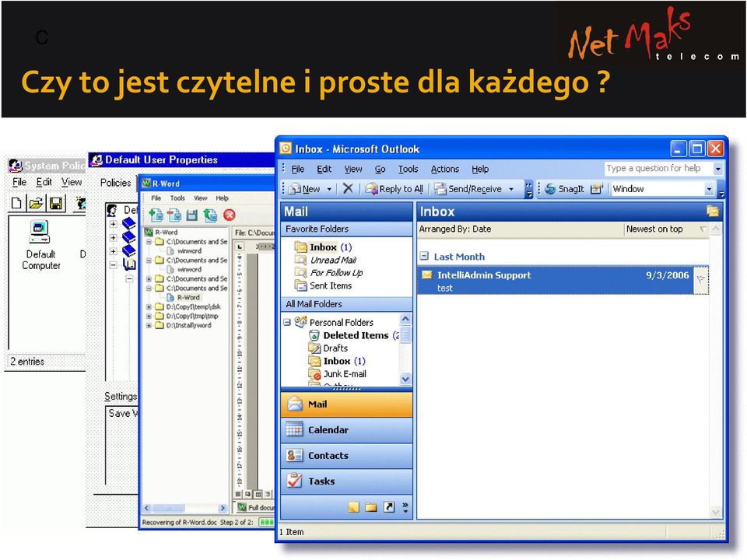The width and height of the screenshot is (747, 560).
Task: Select the Drafts folder
Action: [328, 348]
